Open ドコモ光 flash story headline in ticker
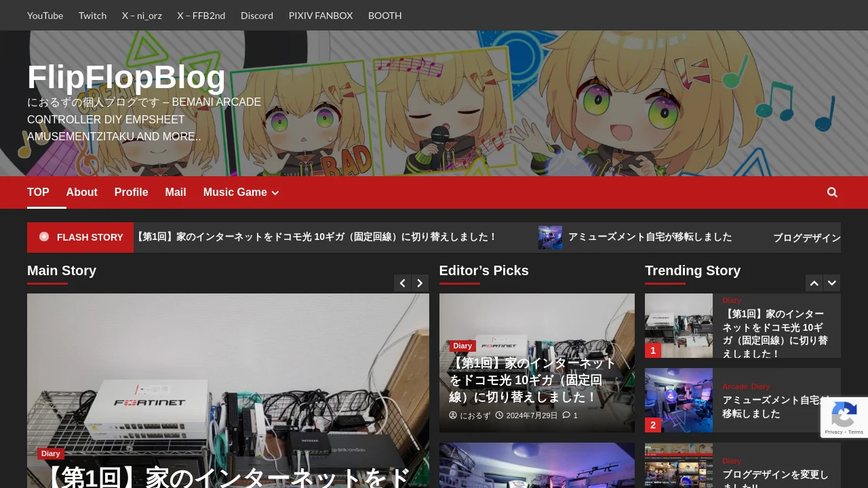 (x=315, y=237)
